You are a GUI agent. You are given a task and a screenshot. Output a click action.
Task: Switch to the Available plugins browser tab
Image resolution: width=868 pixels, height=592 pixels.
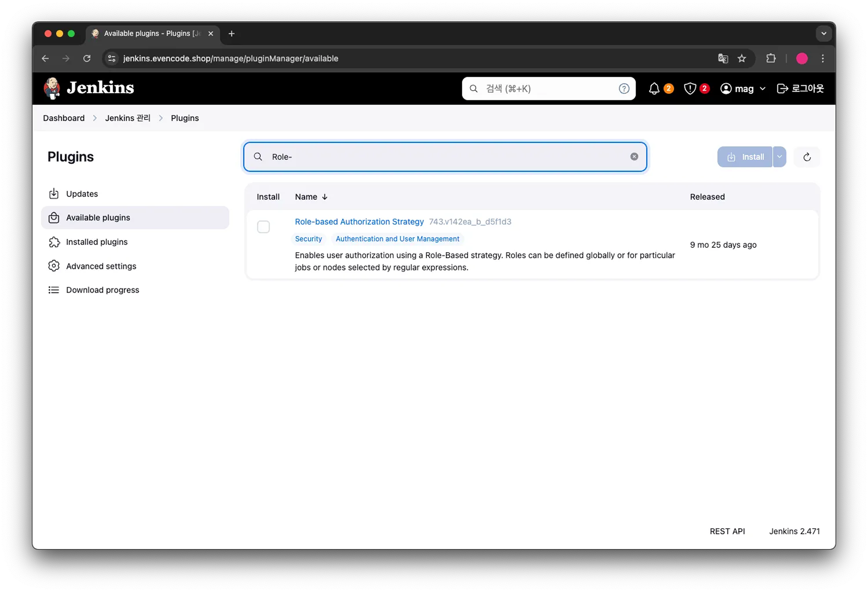point(152,34)
